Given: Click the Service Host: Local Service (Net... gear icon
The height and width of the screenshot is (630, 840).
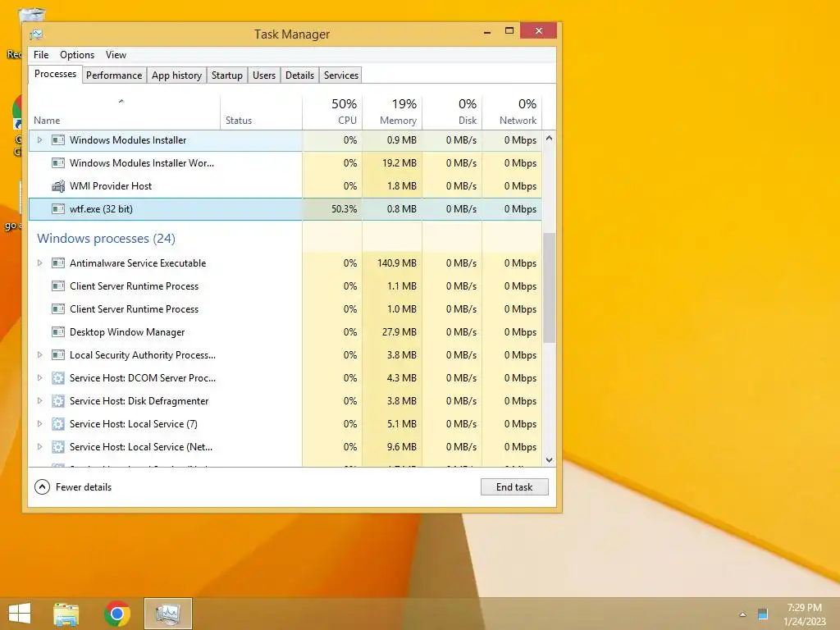Looking at the screenshot, I should click(58, 447).
